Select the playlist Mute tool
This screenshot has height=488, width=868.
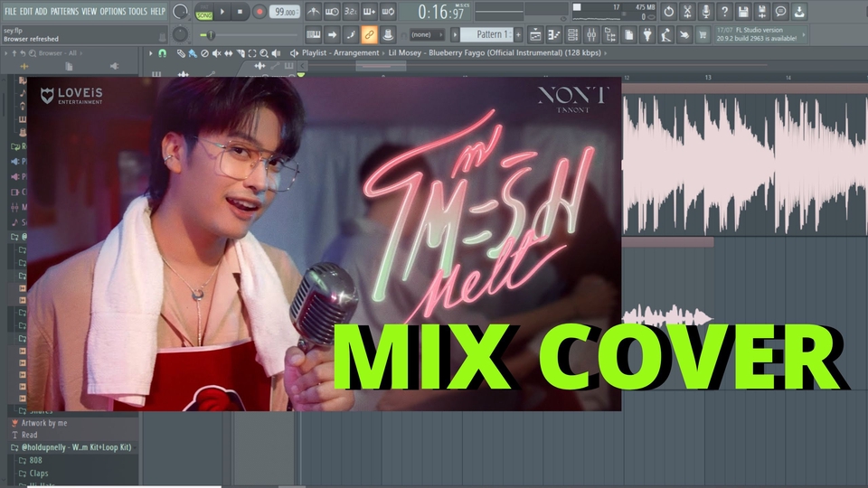pos(216,53)
